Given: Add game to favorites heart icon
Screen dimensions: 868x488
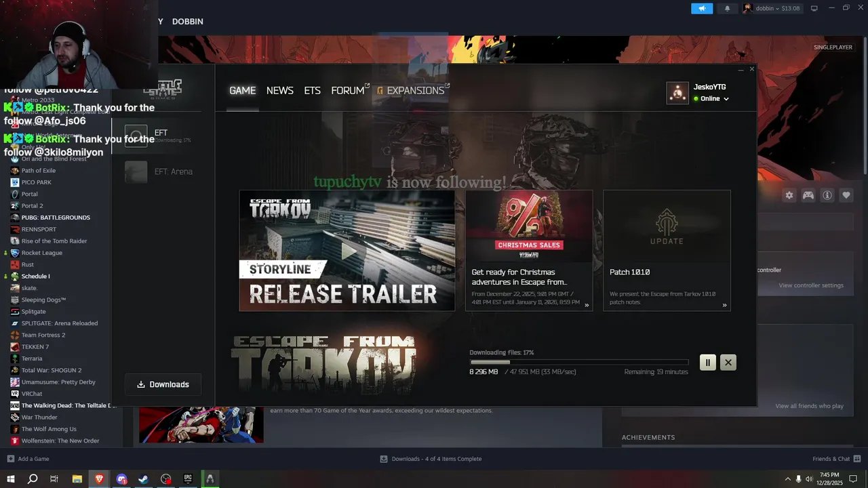Looking at the screenshot, I should 846,195.
